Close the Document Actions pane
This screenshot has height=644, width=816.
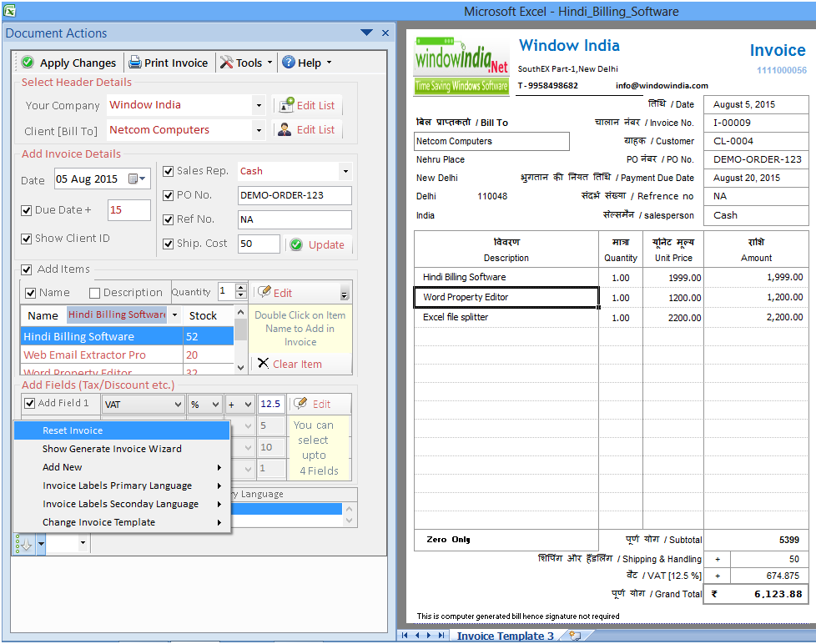tap(385, 33)
